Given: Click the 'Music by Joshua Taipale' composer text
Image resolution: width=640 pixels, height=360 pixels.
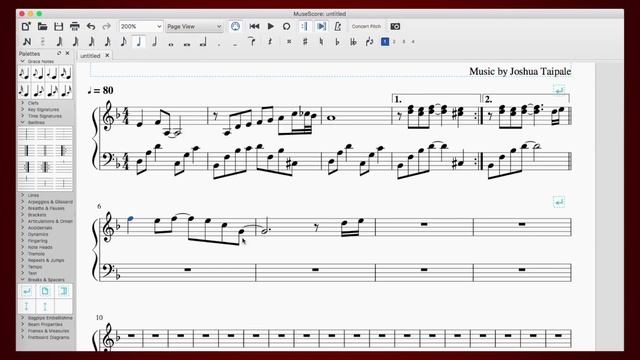Looking at the screenshot, I should point(520,71).
